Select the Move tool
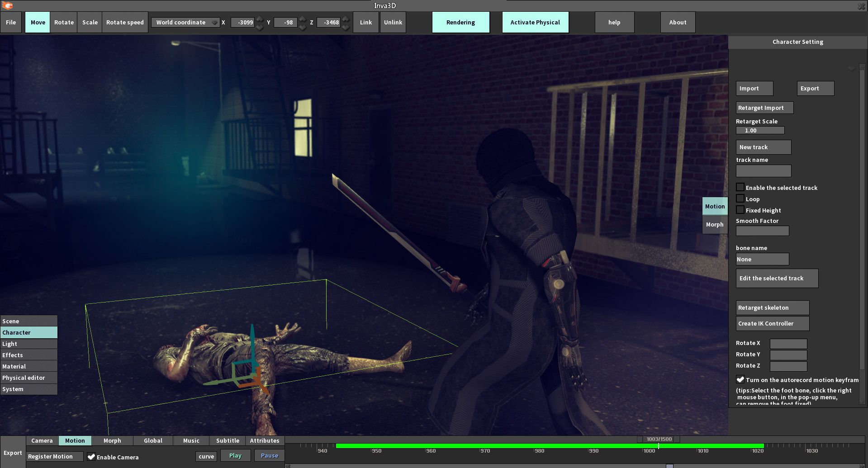Image resolution: width=868 pixels, height=468 pixels. click(37, 22)
